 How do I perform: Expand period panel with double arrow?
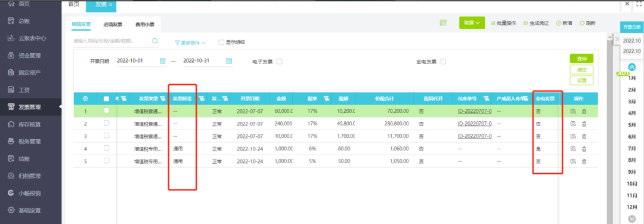pos(617,39)
